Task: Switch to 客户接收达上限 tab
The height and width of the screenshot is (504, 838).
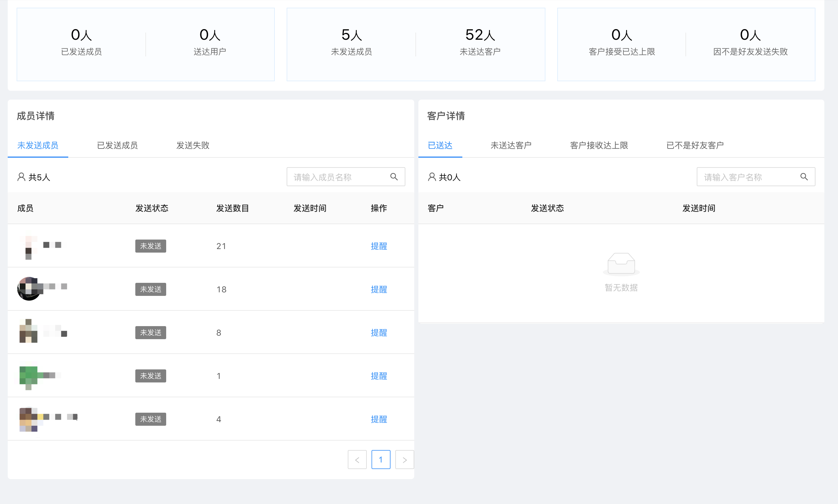Action: 599,145
